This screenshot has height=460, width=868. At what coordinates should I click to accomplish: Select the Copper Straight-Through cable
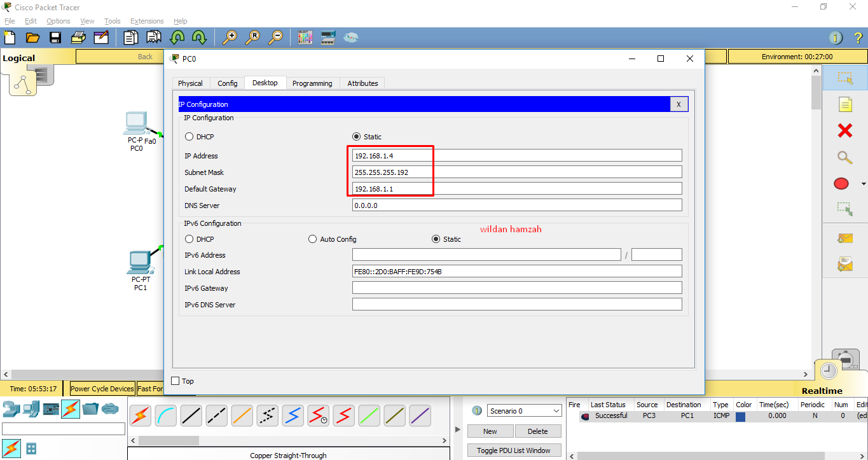pos(192,416)
